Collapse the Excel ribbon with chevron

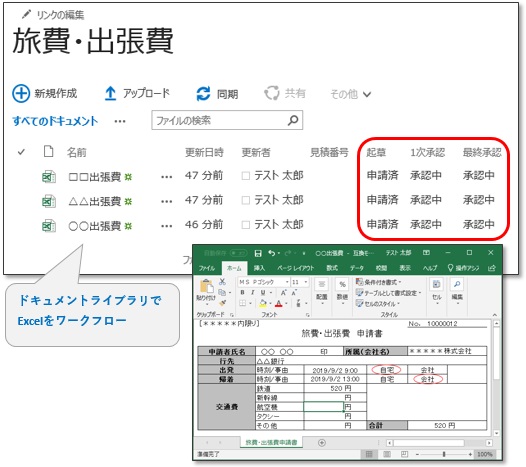(494, 315)
